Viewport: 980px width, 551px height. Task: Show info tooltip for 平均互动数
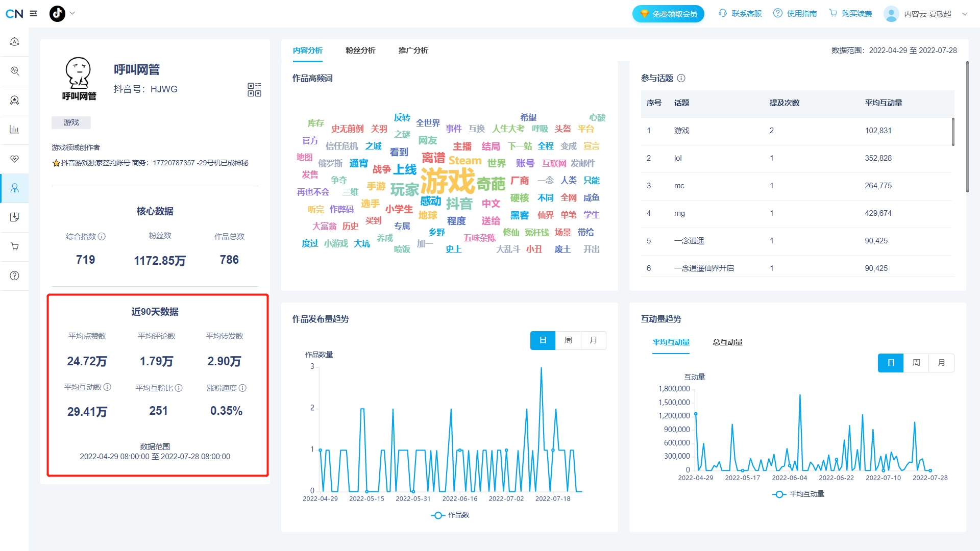108,387
